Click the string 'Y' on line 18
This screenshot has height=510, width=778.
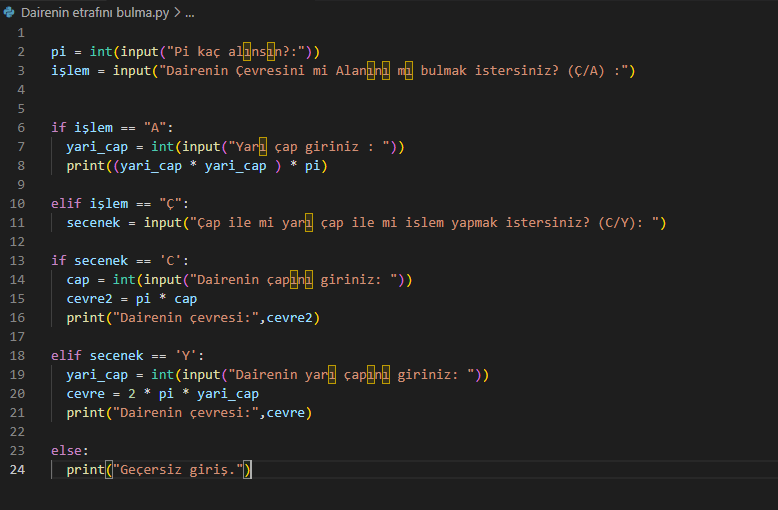click(x=186, y=355)
